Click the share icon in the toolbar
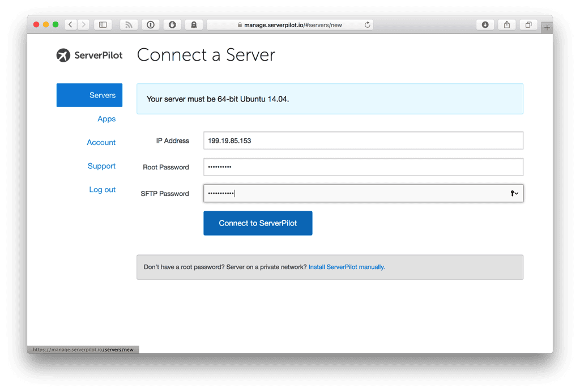The height and width of the screenshot is (392, 580). coord(506,24)
